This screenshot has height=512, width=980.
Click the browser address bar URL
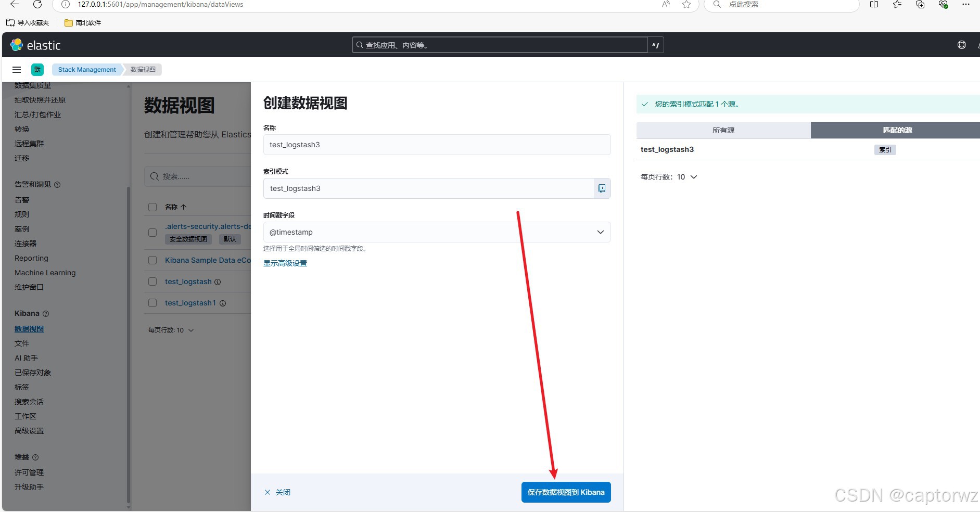[160, 4]
